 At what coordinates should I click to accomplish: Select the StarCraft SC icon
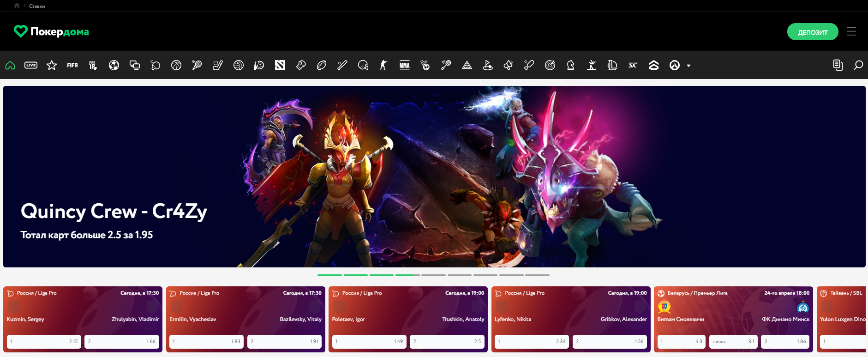point(633,65)
